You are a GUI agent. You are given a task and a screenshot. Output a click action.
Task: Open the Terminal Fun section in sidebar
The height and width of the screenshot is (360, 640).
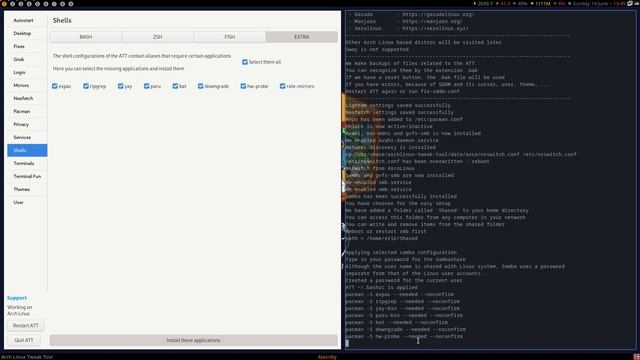27,176
